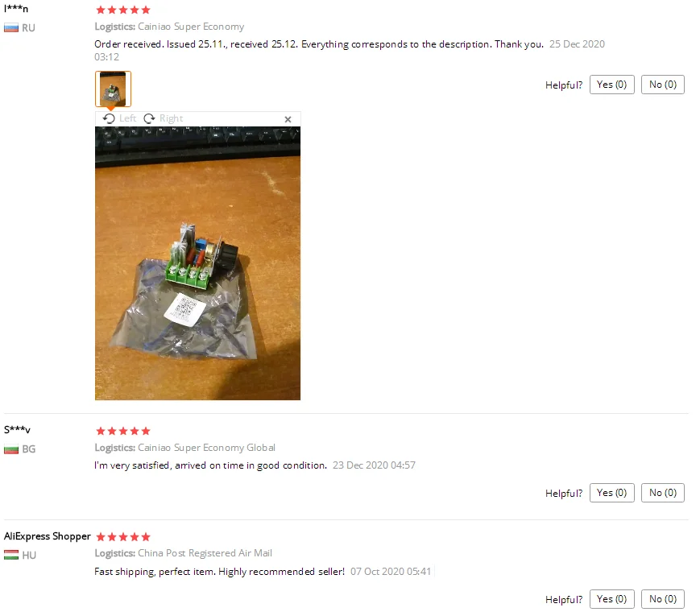The height and width of the screenshot is (616, 700).
Task: Click the enlarged dimmer module photo
Action: click(x=198, y=263)
